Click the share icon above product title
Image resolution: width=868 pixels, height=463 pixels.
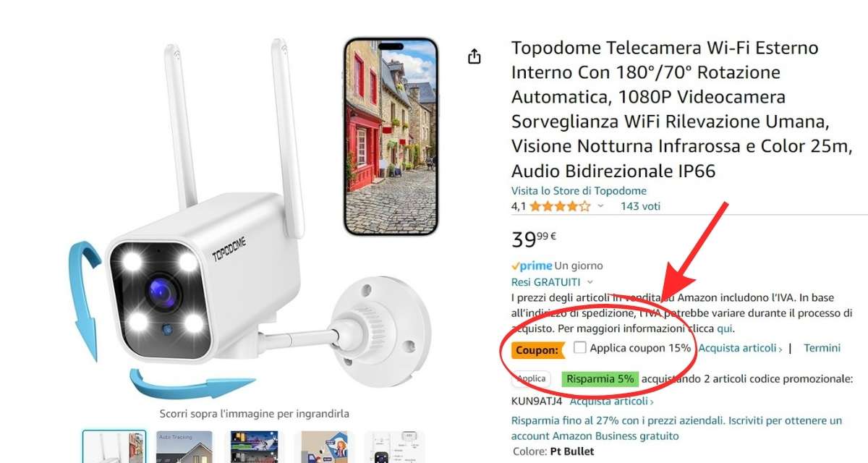[x=475, y=56]
